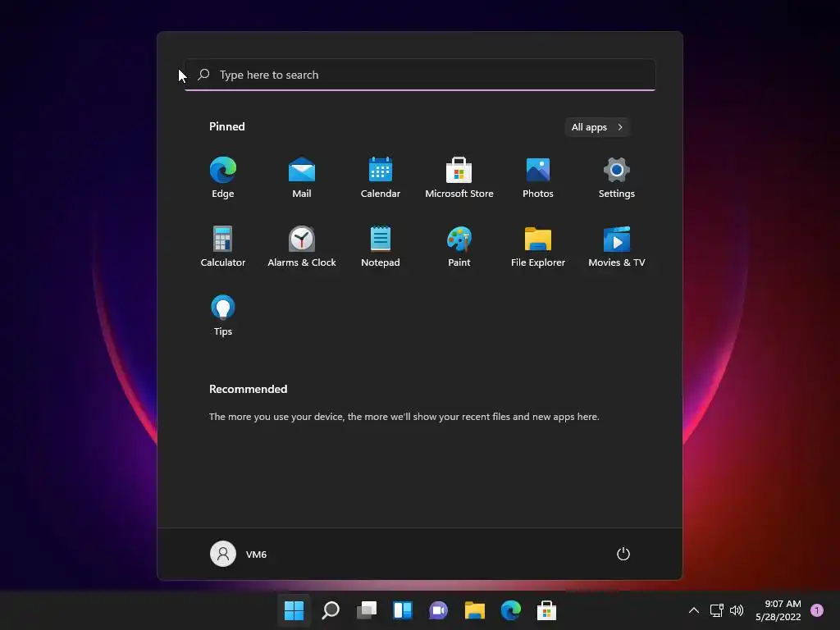Image resolution: width=840 pixels, height=630 pixels.
Task: Launch Edge from the taskbar
Action: point(510,610)
